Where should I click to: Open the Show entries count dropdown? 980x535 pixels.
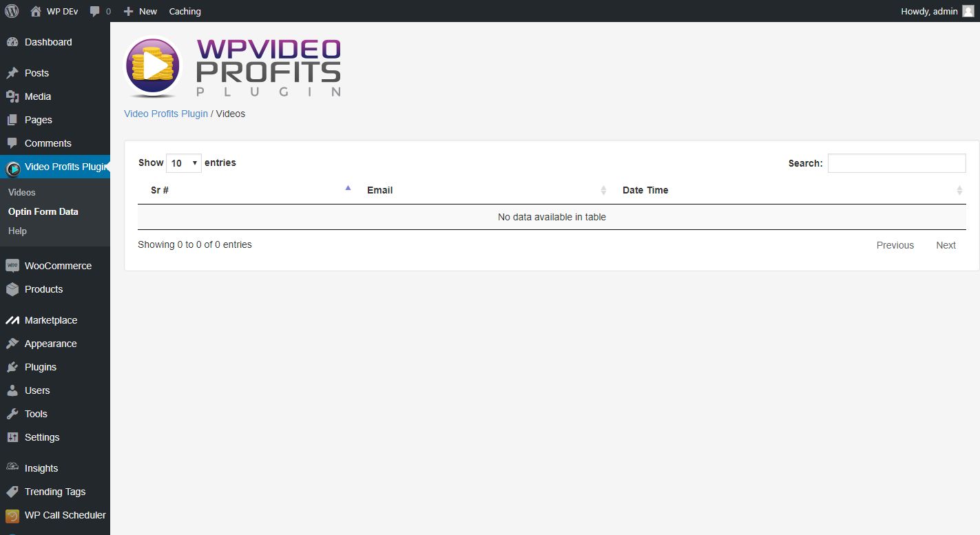click(184, 163)
